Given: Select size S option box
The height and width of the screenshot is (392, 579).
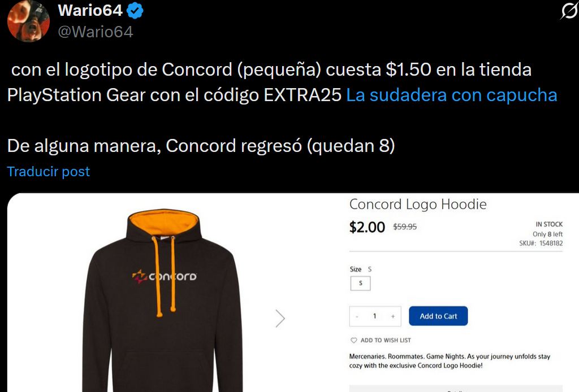Looking at the screenshot, I should (x=360, y=283).
